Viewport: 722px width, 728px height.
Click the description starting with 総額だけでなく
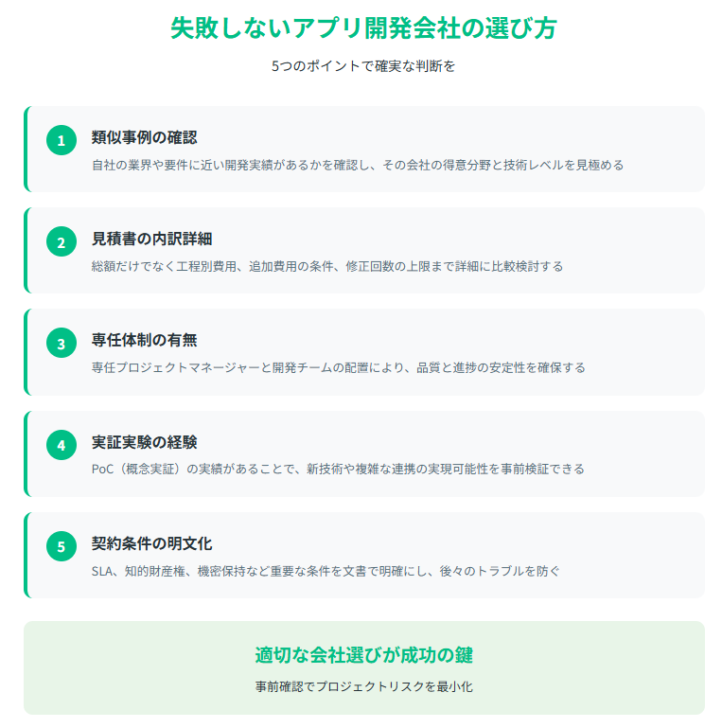pyautogui.click(x=327, y=266)
